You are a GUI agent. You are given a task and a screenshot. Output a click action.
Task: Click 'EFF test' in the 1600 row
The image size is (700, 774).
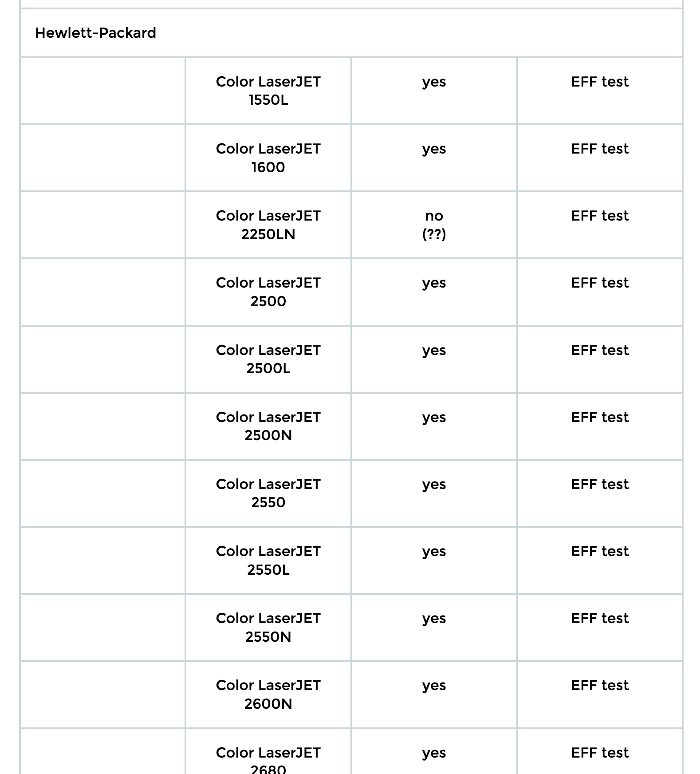click(600, 149)
